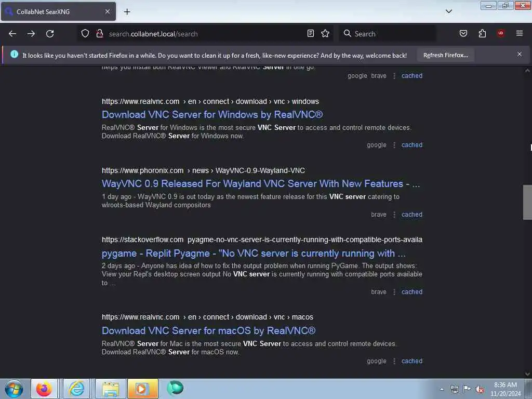The height and width of the screenshot is (399, 532).
Task: Expand options dots beside google brave engines
Action: 394,76
